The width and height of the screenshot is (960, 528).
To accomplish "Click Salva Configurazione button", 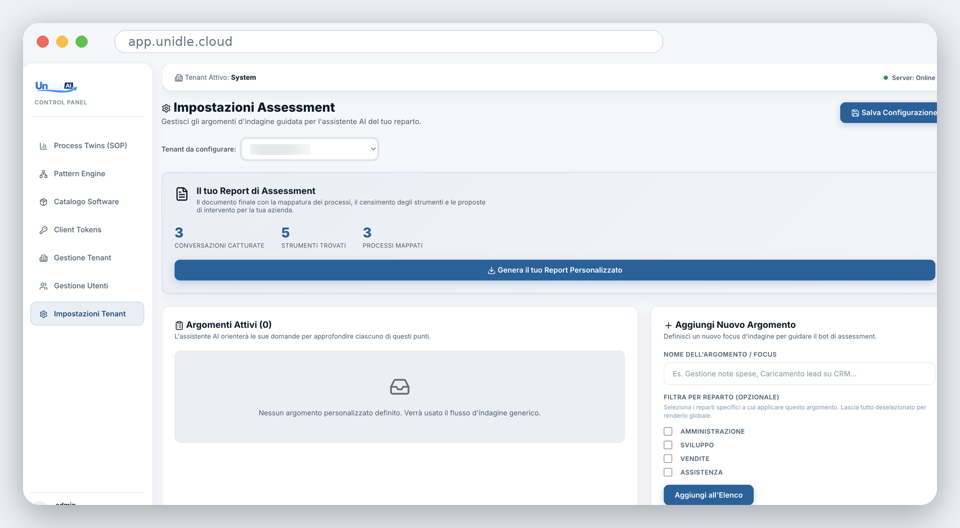I will tap(888, 113).
